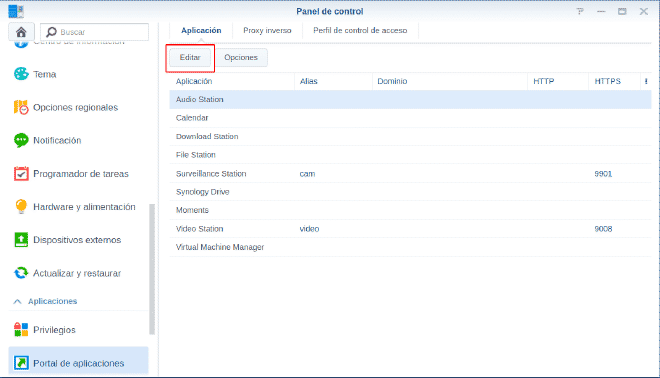Select the Virtual Machine Manager row
Viewport: 660px width, 378px height.
[410, 247]
